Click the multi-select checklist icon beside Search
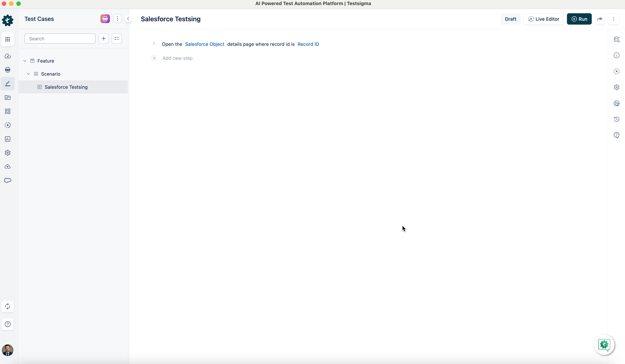Viewport: 625px width, 364px height. (117, 39)
